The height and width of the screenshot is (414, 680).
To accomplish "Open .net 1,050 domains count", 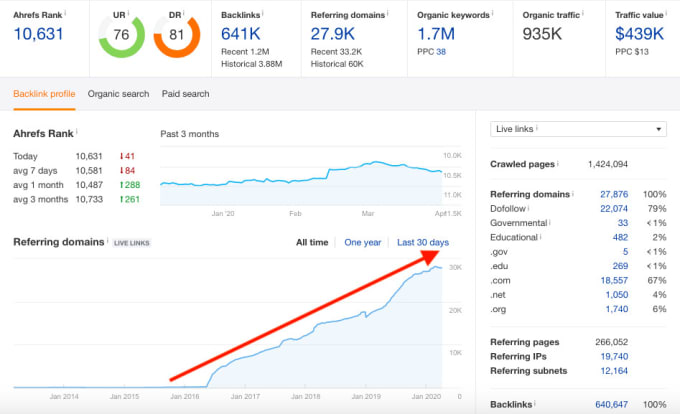I will click(617, 294).
